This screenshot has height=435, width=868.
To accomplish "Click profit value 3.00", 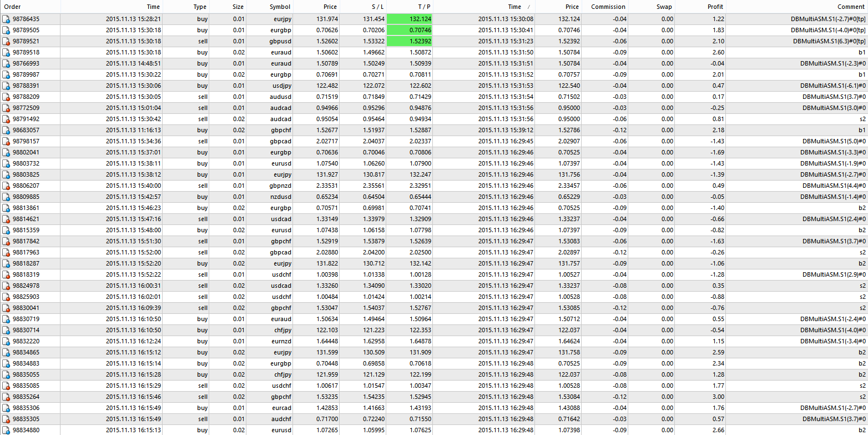I will pyautogui.click(x=718, y=397).
